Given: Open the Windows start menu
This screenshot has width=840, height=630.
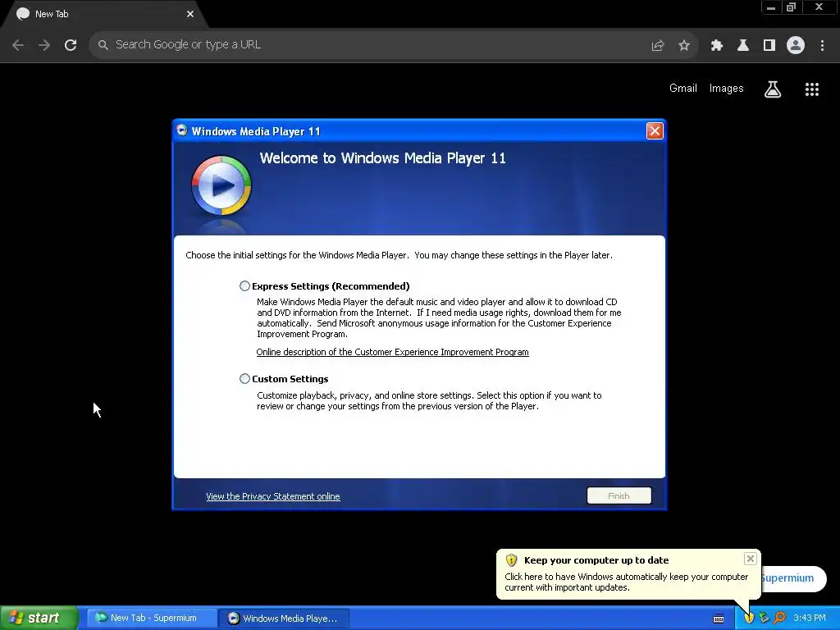Looking at the screenshot, I should [39, 618].
